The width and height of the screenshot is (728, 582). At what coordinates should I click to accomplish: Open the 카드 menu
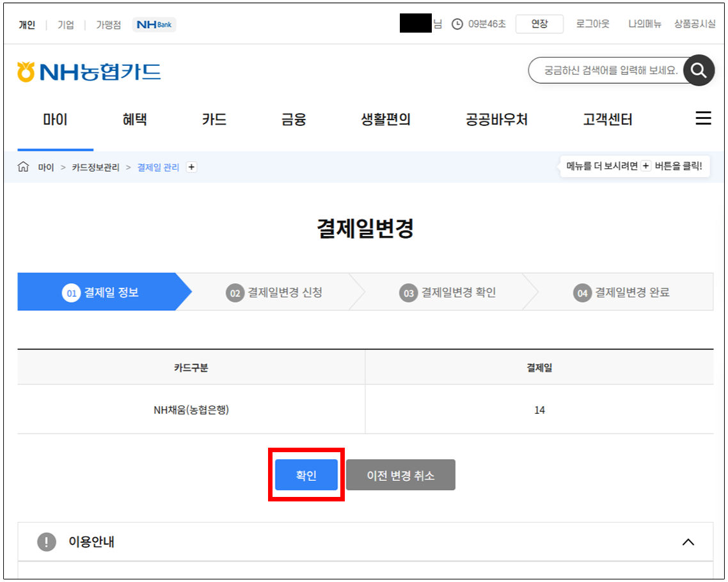coord(214,120)
